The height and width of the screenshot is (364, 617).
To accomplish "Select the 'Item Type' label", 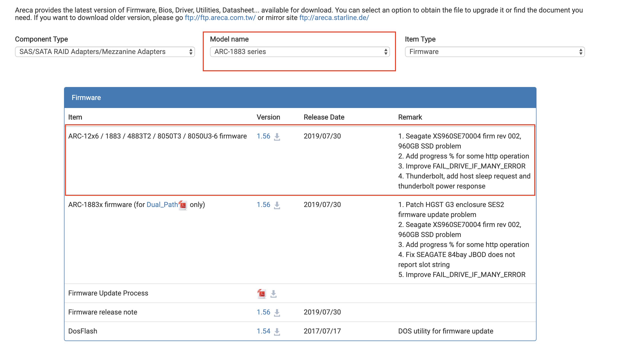I will click(x=420, y=39).
